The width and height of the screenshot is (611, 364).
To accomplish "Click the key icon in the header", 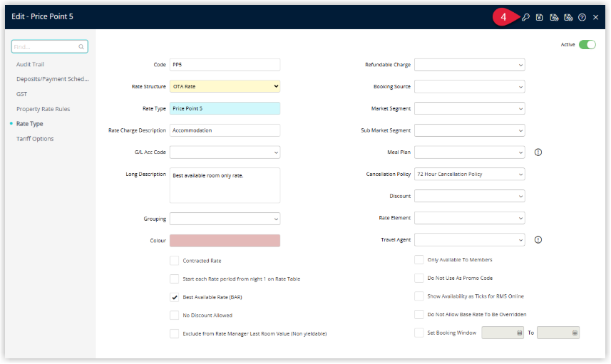I will pos(525,17).
